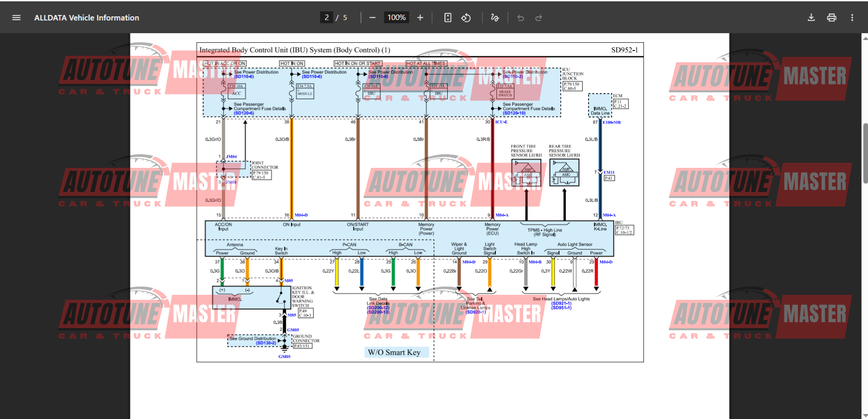Click the zoom out minus button

click(x=373, y=18)
